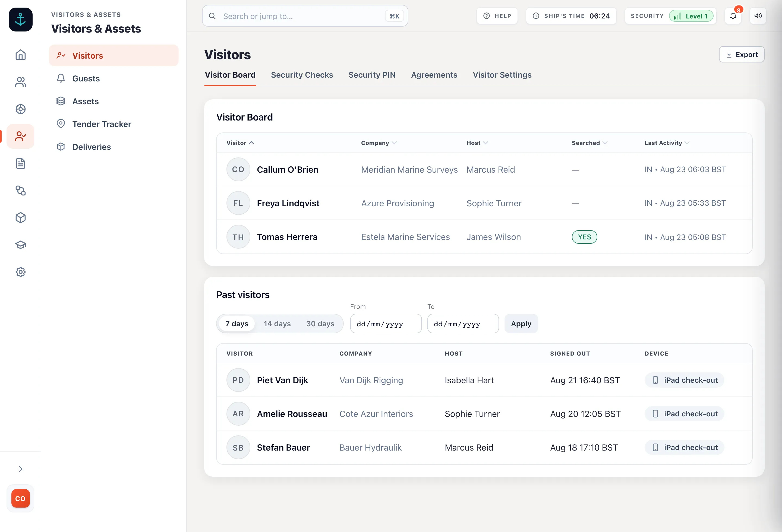Select Tender Tracker in the side menu
The width and height of the screenshot is (782, 532).
(114, 124)
